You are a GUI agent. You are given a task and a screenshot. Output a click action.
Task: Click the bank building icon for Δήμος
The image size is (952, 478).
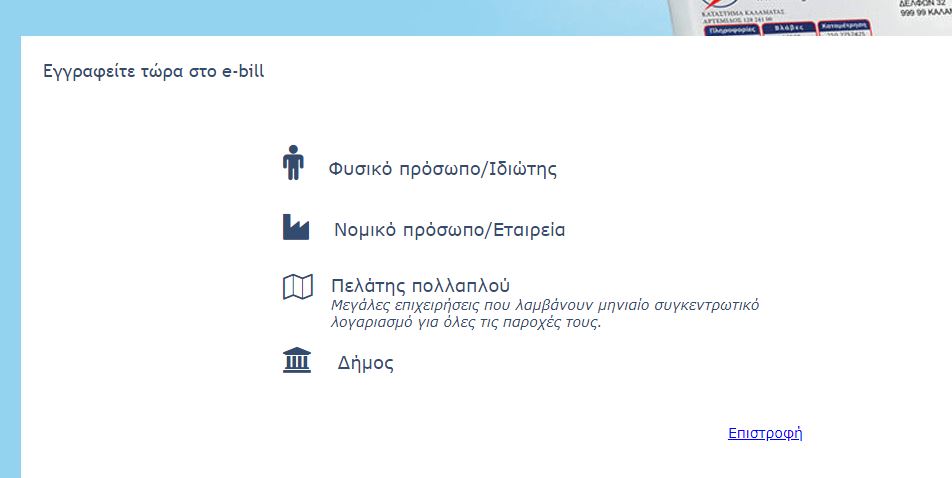pos(297,360)
